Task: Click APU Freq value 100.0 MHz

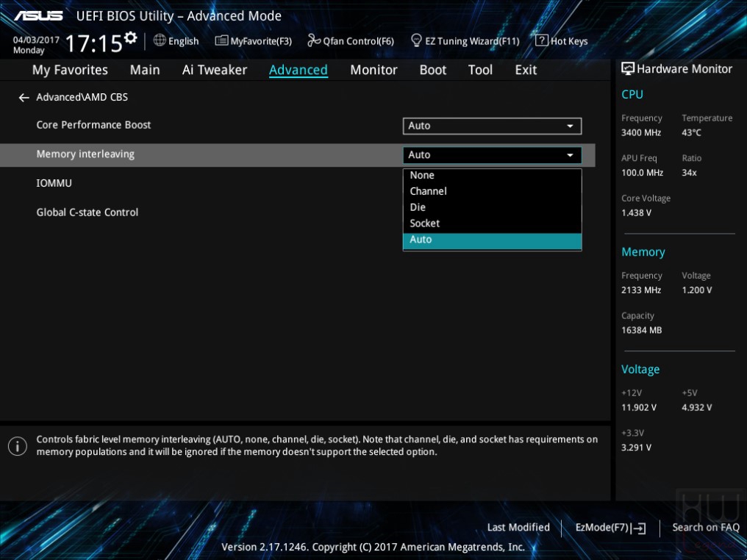Action: (642, 173)
